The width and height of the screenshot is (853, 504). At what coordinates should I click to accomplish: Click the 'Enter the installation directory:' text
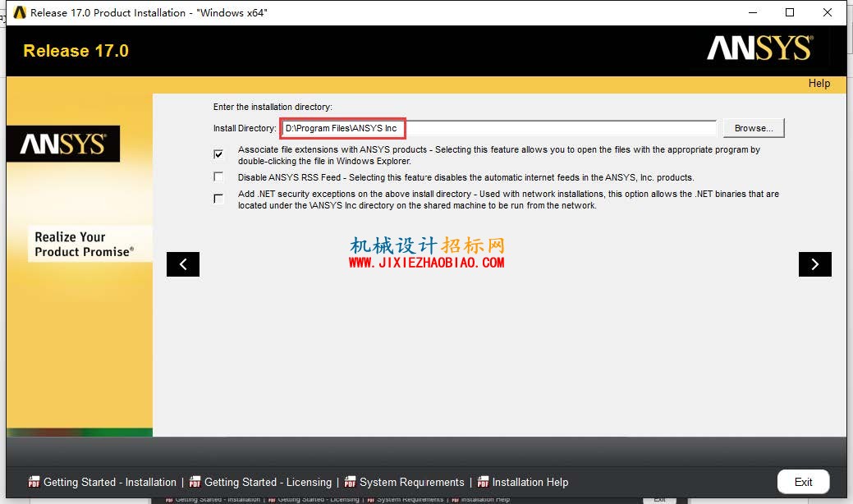point(273,107)
